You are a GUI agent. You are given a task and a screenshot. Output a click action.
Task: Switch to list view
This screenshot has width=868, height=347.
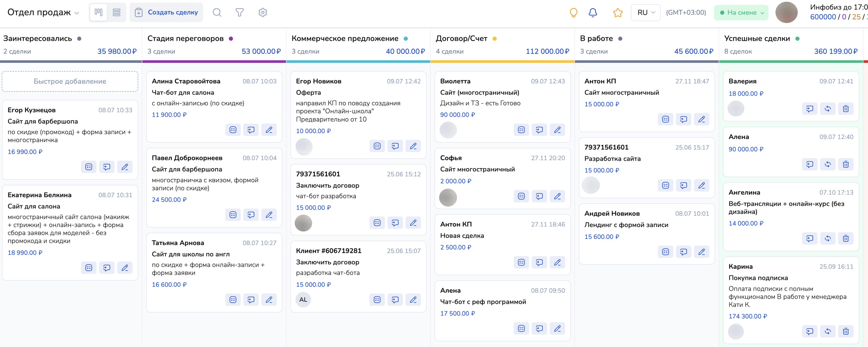[117, 12]
